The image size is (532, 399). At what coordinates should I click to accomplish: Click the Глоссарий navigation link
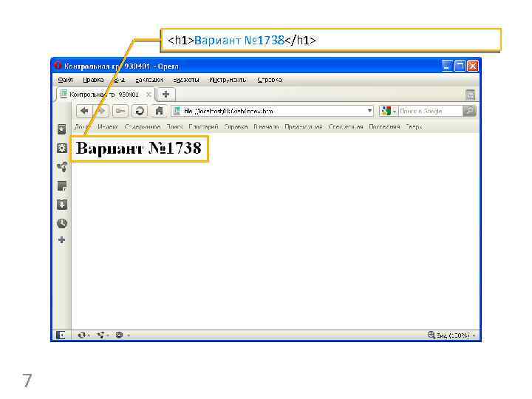[x=203, y=127]
